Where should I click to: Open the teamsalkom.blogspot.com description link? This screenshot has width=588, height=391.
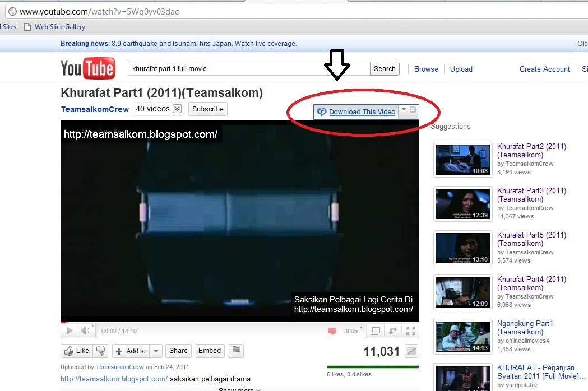point(114,379)
